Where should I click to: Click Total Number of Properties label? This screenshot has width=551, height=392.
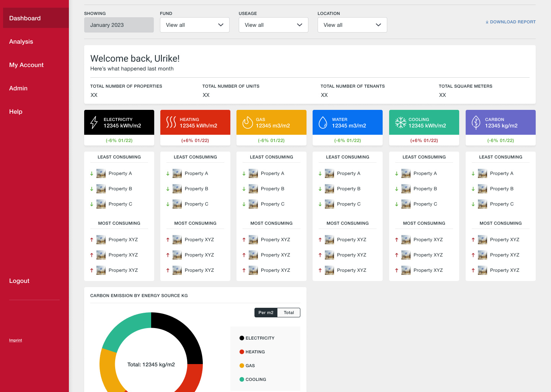tap(126, 86)
